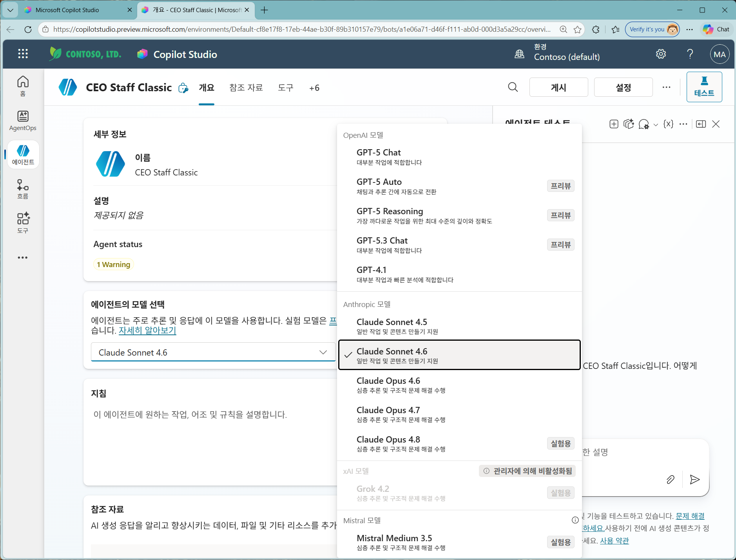
Task: Open the Copilot Studio settings gear
Action: (x=661, y=54)
